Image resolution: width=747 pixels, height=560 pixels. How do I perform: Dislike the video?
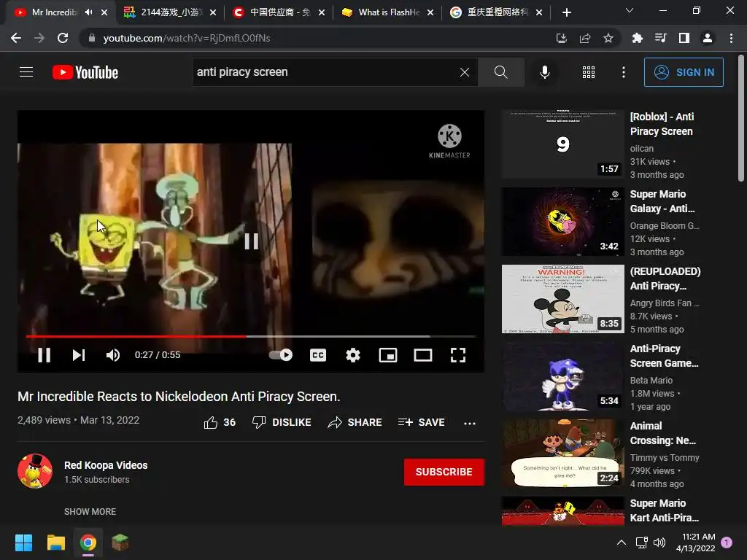[x=282, y=422]
